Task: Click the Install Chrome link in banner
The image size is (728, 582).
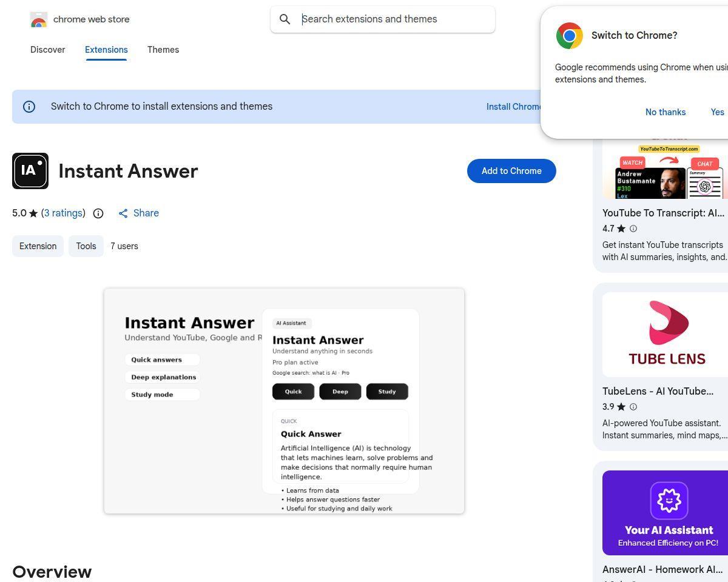Action: click(514, 107)
